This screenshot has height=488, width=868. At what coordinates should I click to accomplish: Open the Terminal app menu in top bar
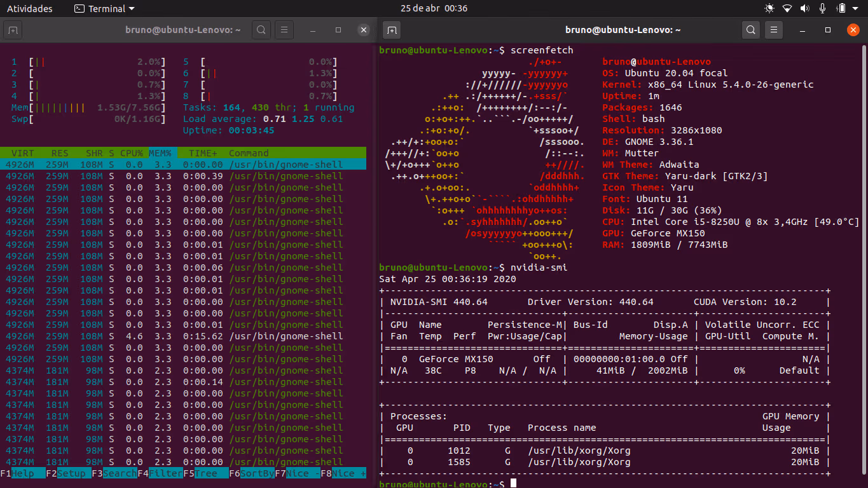(104, 9)
